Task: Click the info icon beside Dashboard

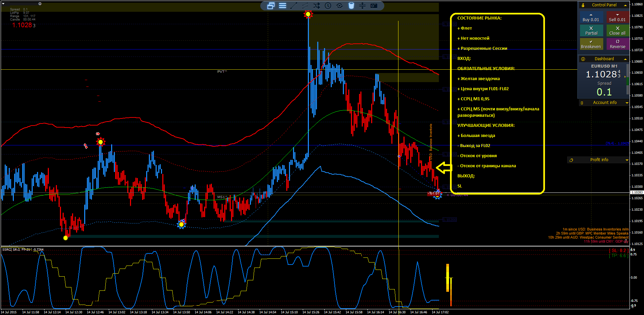Action: (583, 59)
